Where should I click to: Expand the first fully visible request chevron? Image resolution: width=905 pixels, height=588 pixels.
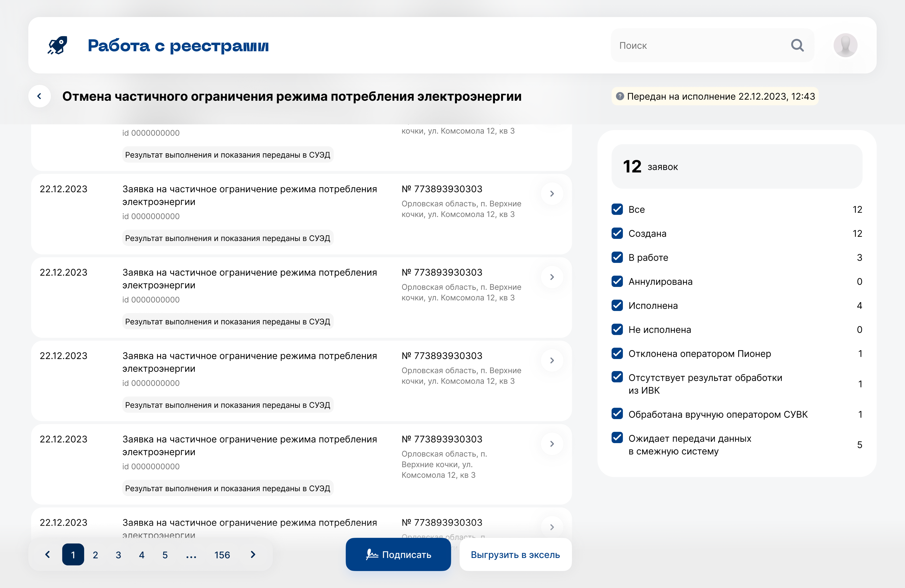pyautogui.click(x=552, y=193)
